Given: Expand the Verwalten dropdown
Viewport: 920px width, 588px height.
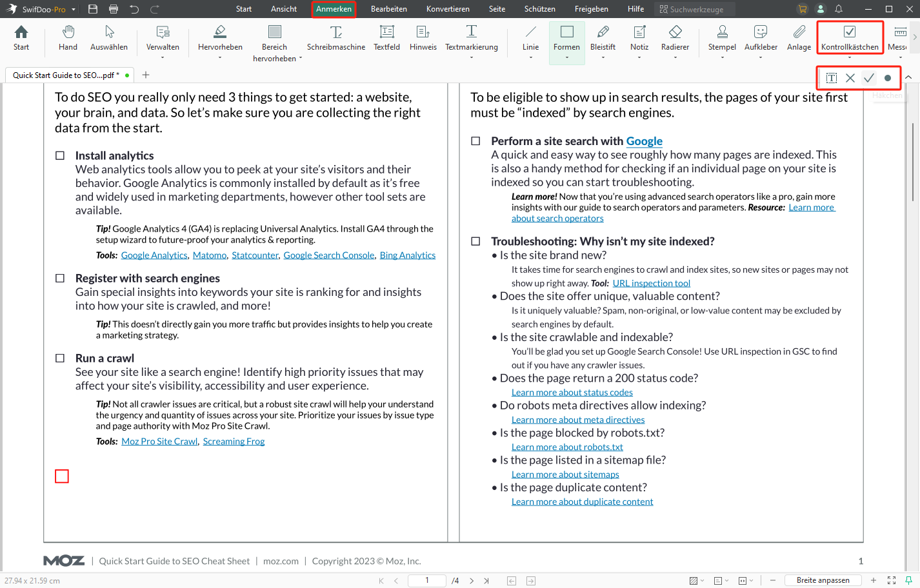Looking at the screenshot, I should (163, 58).
